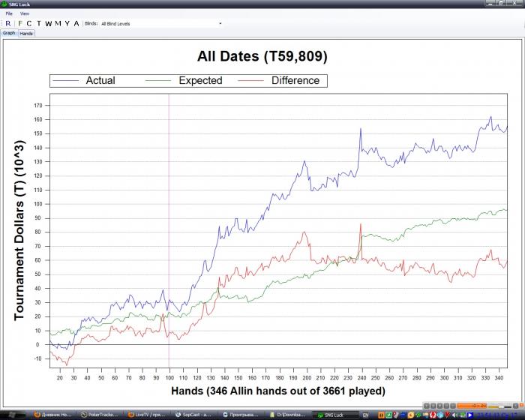This screenshot has width=525, height=420.
Task: Expand the Blinds dropdown arrow
Action: pos(220,24)
